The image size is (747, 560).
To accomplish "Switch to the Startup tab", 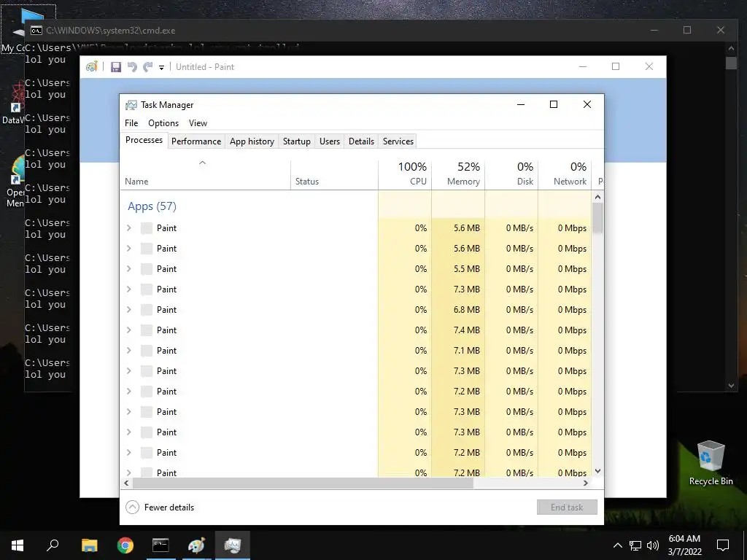I will coord(296,141).
